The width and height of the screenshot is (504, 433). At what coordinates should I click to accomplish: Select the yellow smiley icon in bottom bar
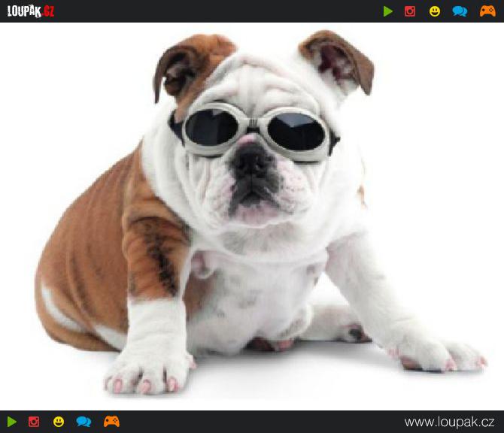(59, 422)
